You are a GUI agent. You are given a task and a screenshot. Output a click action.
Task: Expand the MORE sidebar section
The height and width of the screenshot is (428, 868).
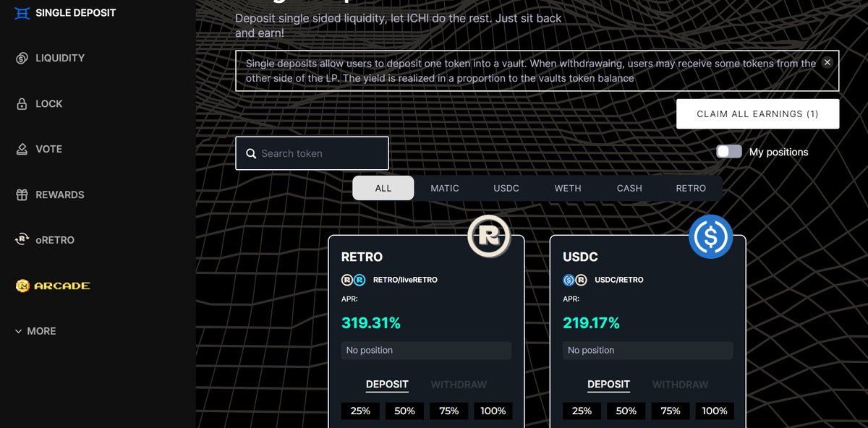[35, 331]
